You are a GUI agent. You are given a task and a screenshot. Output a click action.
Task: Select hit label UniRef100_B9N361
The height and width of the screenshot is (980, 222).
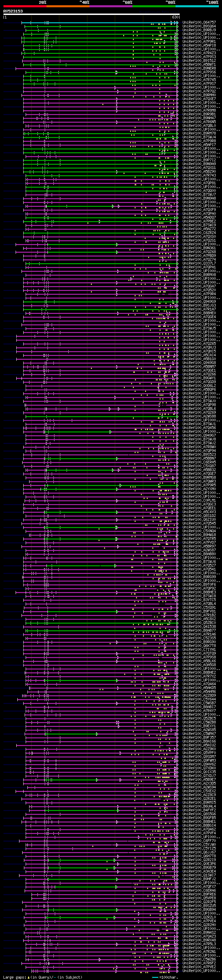[199, 248]
